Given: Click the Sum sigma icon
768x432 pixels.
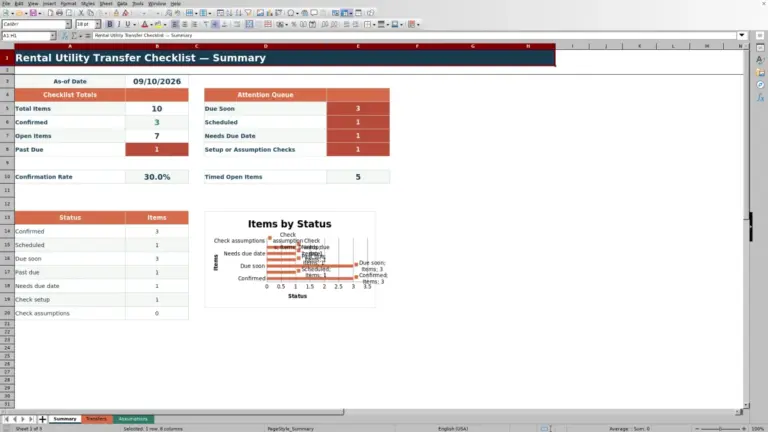Looking at the screenshot, I should coord(74,35).
